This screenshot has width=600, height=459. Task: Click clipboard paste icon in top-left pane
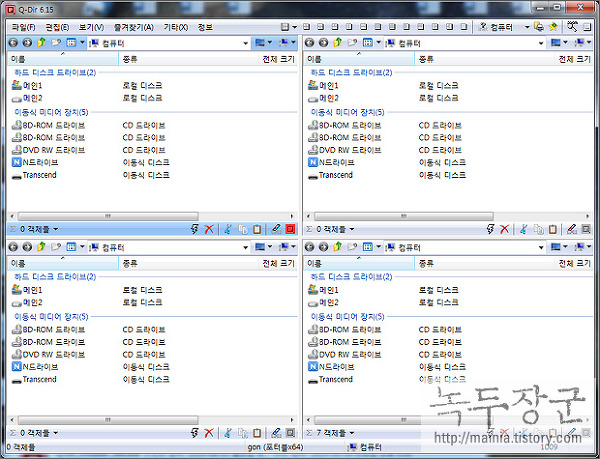pos(257,229)
